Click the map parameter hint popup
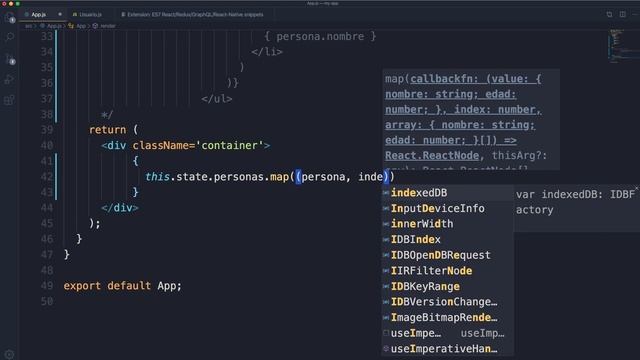The height and width of the screenshot is (360, 640). tap(471, 119)
